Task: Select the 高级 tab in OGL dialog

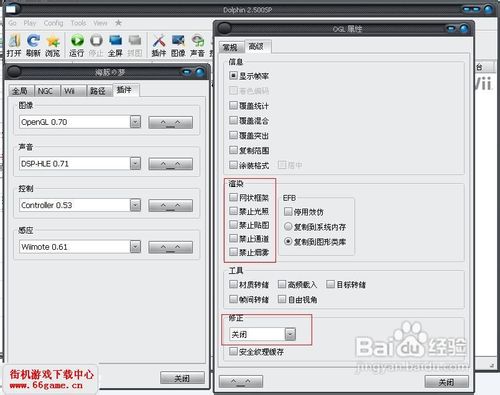Action: [x=258, y=46]
